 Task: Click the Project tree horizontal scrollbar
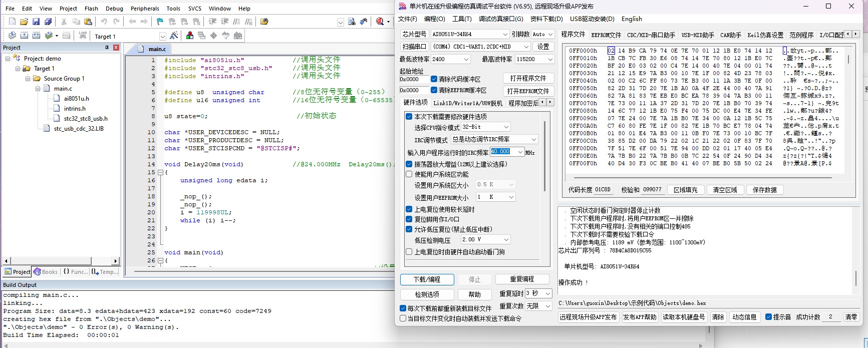(x=61, y=261)
